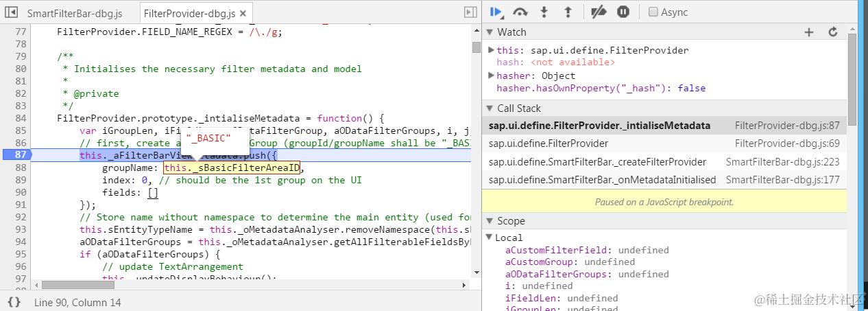Screen dimensions: 868x311
Task: Click the FIELD_NAME_REGEX code on line 77
Action: 169,32
